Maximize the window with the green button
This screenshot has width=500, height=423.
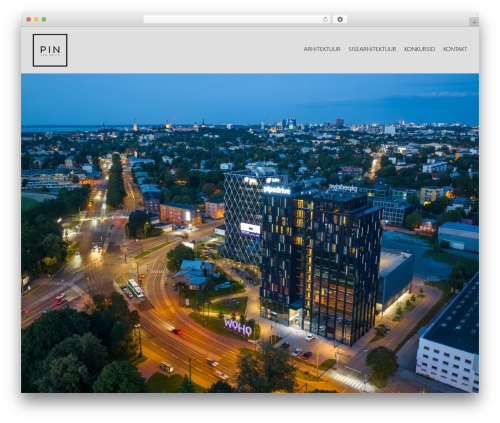click(x=44, y=19)
